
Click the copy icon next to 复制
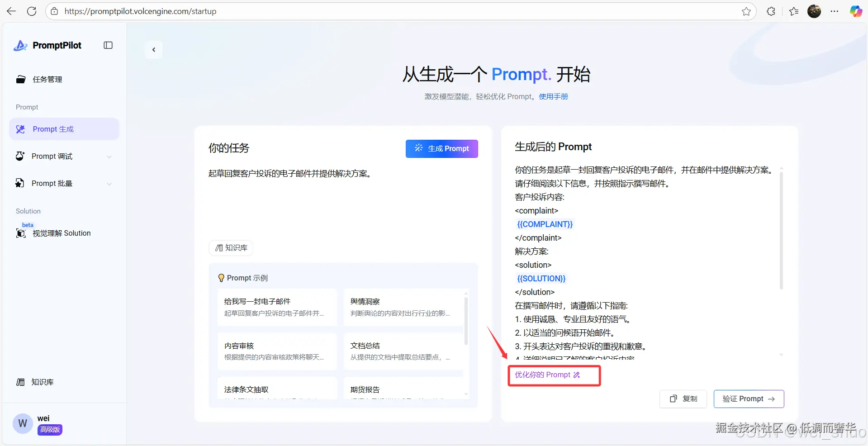[x=673, y=399]
